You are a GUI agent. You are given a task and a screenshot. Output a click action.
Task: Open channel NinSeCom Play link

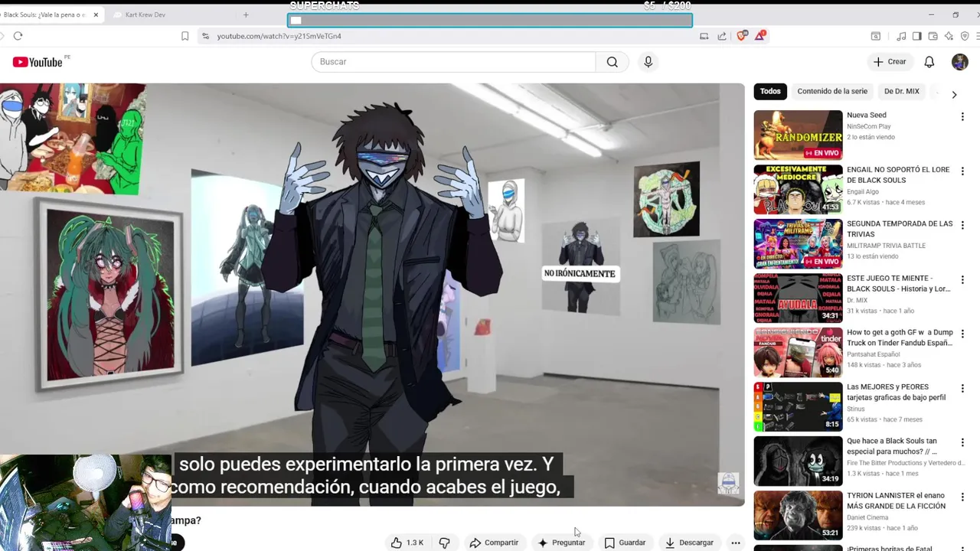tap(869, 126)
